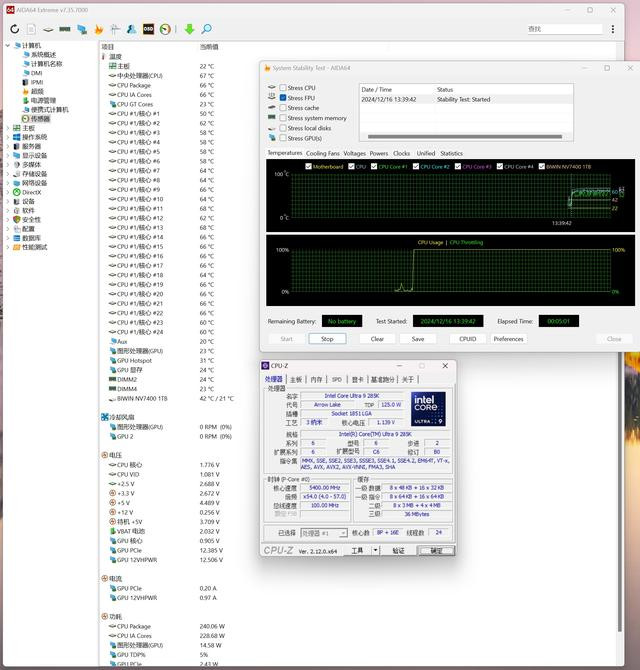Click the AIDA64 search field
The width and height of the screenshot is (640, 670).
click(564, 29)
